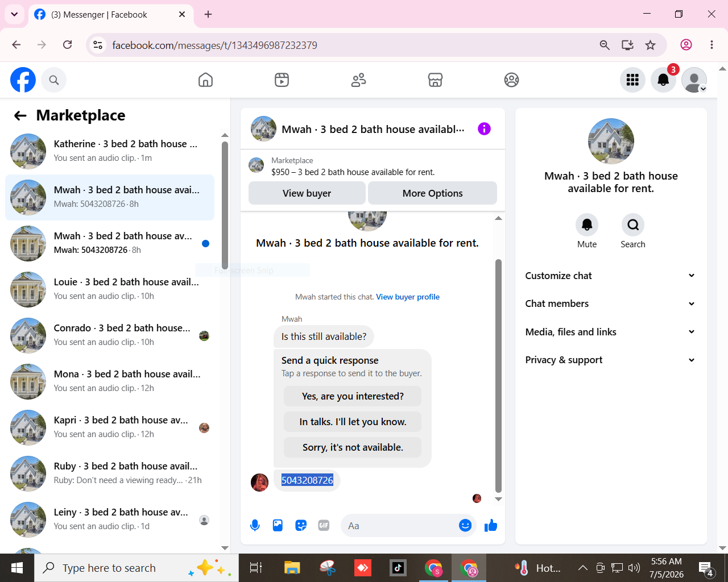The image size is (728, 582).
Task: Open conversation information purple icon
Action: coord(484,129)
